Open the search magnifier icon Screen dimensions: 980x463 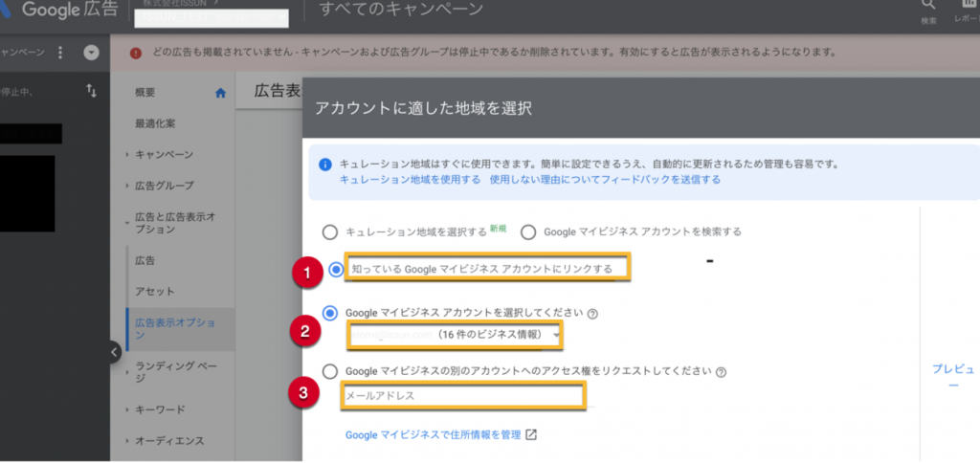[x=928, y=5]
